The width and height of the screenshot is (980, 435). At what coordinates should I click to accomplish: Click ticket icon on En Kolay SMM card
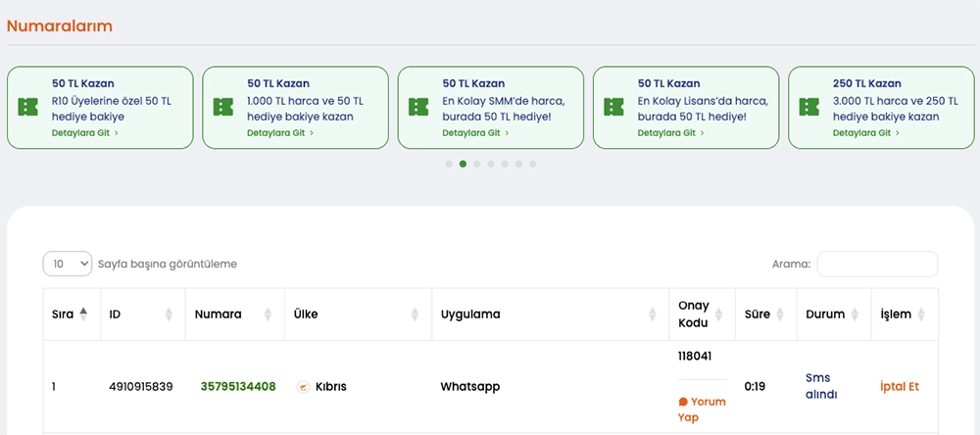click(419, 108)
